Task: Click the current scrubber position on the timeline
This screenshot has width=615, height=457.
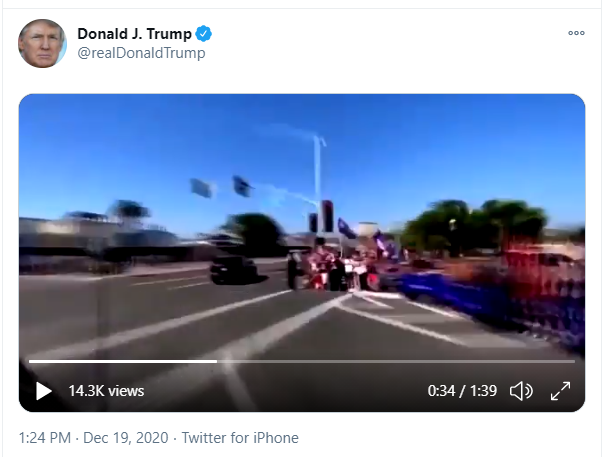Action: click(217, 361)
